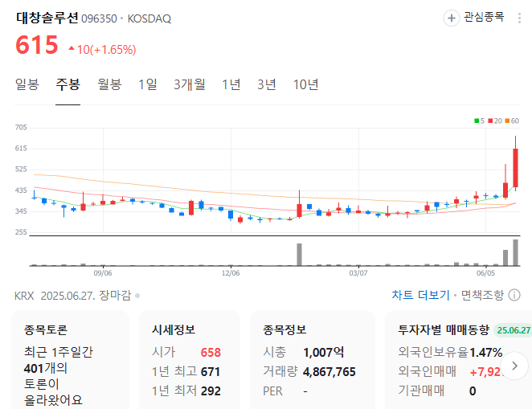Click the 외국인매매 row label
532x409 pixels.
pos(428,372)
